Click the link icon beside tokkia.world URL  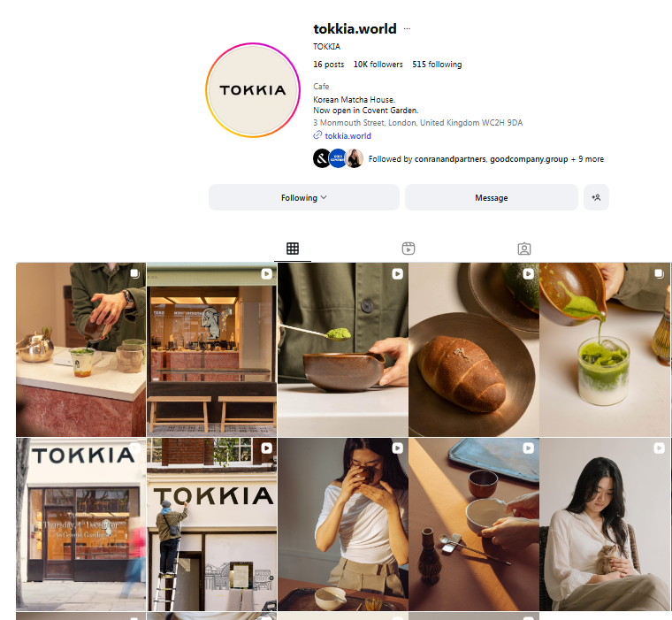[x=317, y=135]
